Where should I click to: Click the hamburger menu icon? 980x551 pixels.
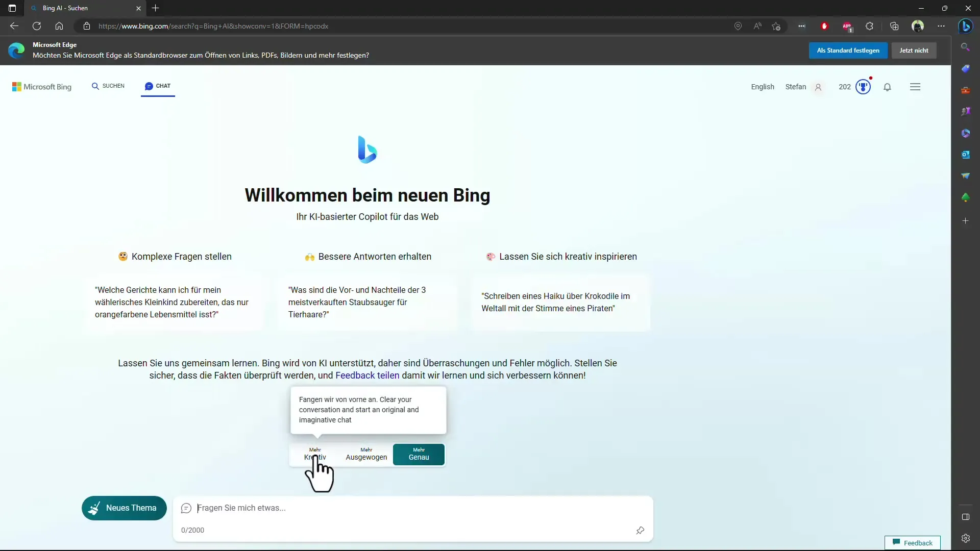pyautogui.click(x=915, y=86)
